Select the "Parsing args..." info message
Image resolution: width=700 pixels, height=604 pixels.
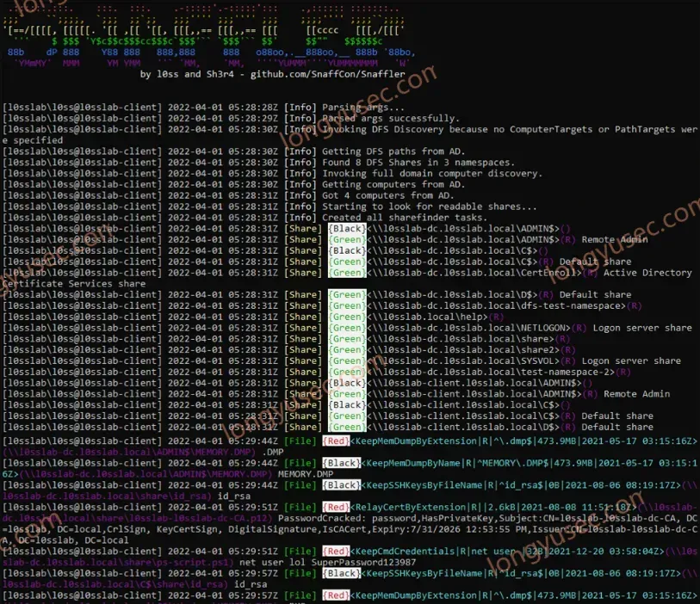point(363,108)
